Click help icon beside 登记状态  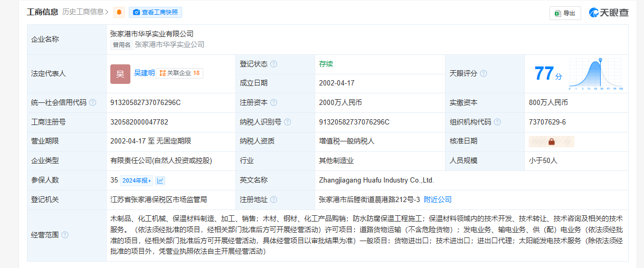[273, 64]
